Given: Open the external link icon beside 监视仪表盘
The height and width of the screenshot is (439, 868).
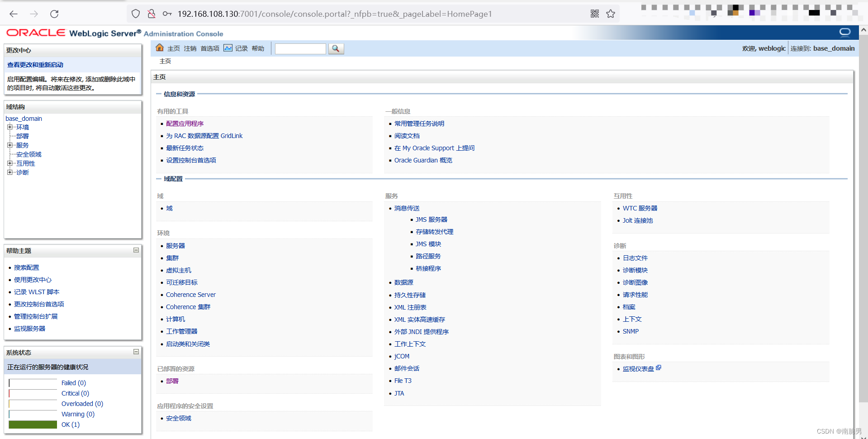Looking at the screenshot, I should [x=659, y=367].
